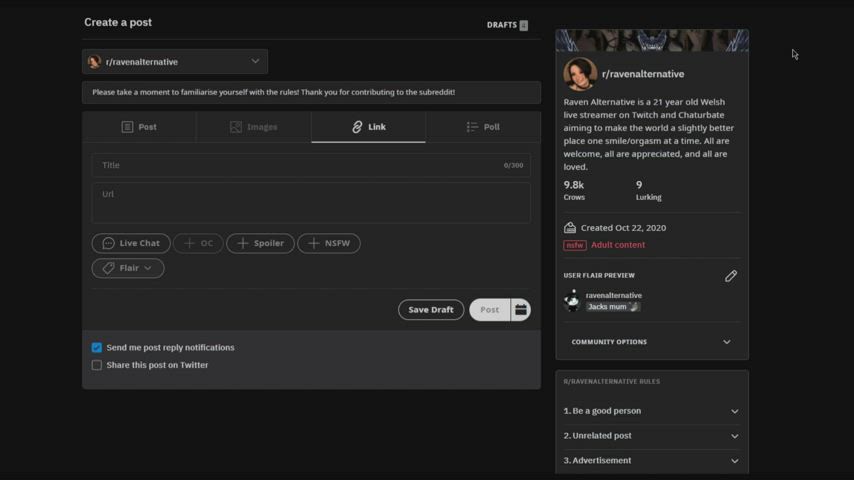Click the 9 Lurking count
854x480 pixels.
pyautogui.click(x=649, y=190)
